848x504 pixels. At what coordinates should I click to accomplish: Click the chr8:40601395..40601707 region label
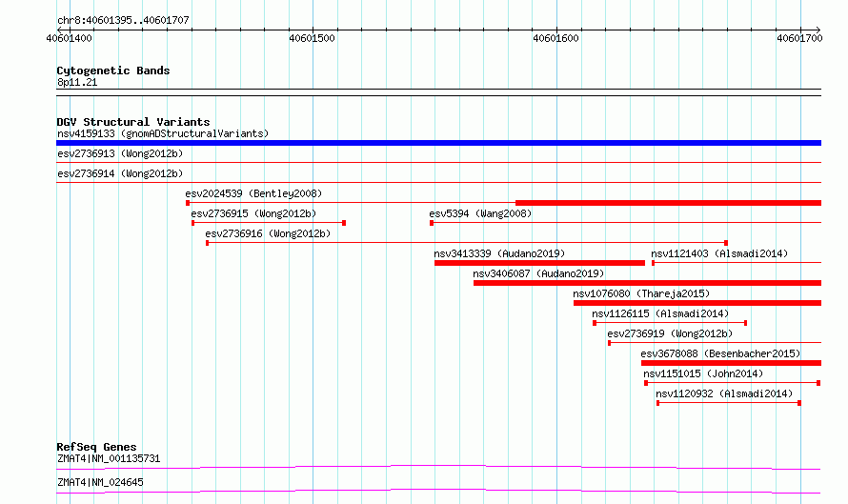(123, 21)
